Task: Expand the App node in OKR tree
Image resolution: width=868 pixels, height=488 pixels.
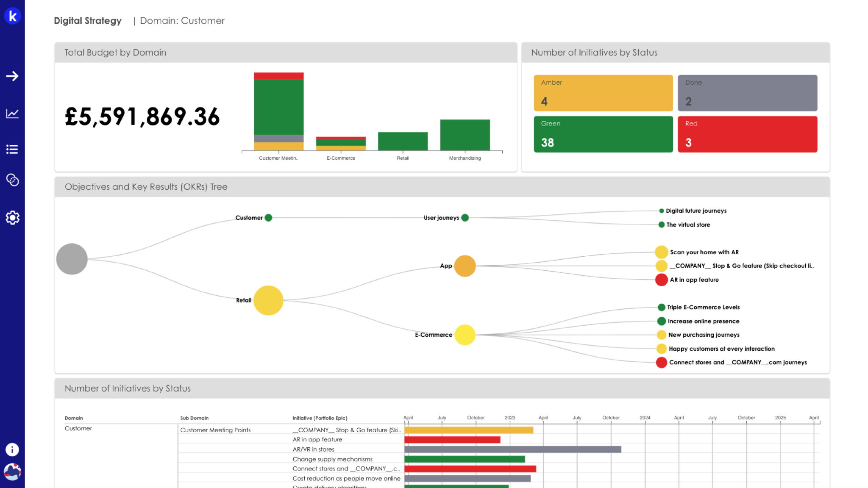Action: pos(465,266)
